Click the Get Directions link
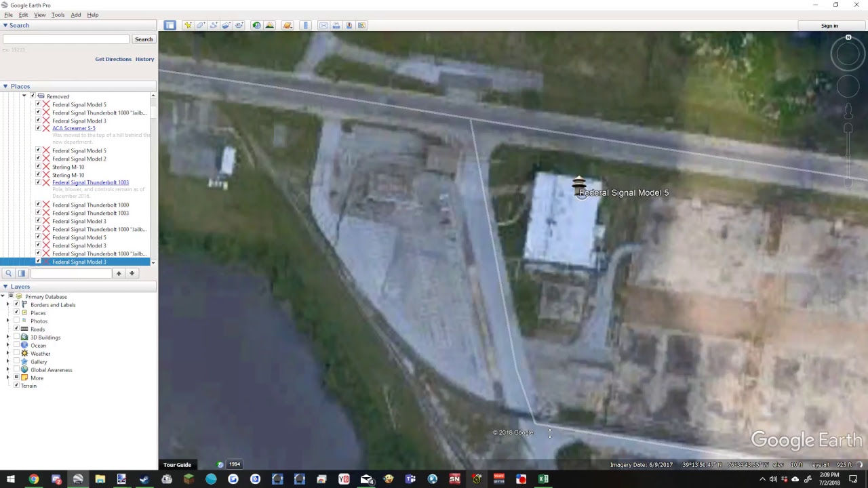 [x=113, y=59]
